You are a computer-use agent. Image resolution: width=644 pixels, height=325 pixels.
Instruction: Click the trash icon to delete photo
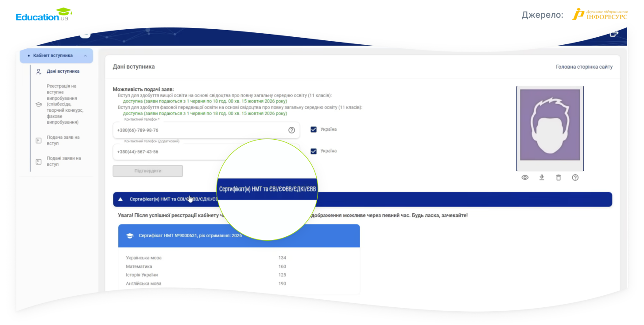tap(558, 177)
